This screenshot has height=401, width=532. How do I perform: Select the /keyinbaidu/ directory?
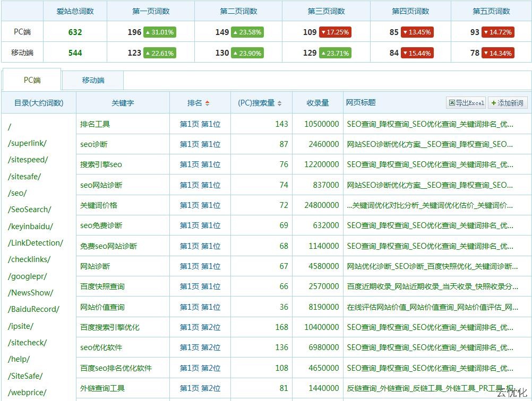[x=30, y=226]
